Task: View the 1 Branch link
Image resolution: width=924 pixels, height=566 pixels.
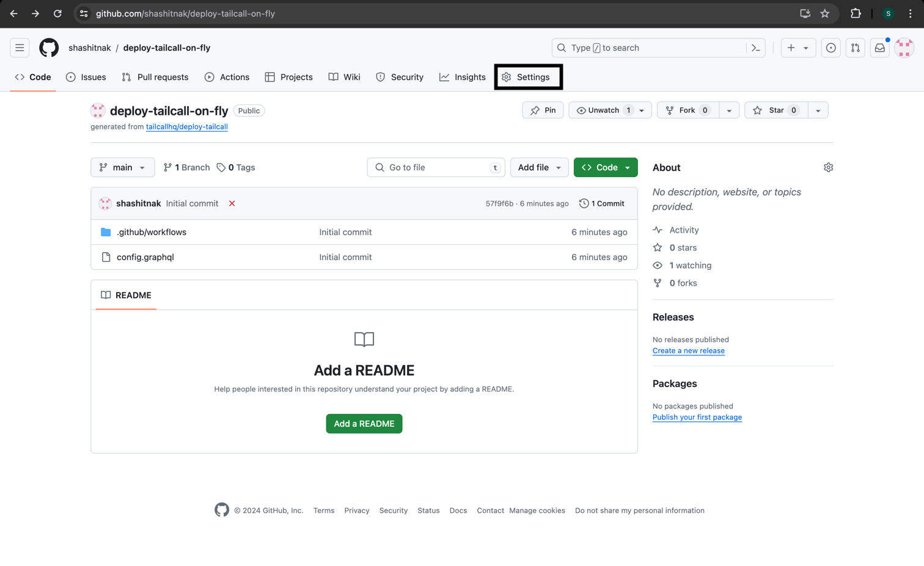Action: coord(186,167)
